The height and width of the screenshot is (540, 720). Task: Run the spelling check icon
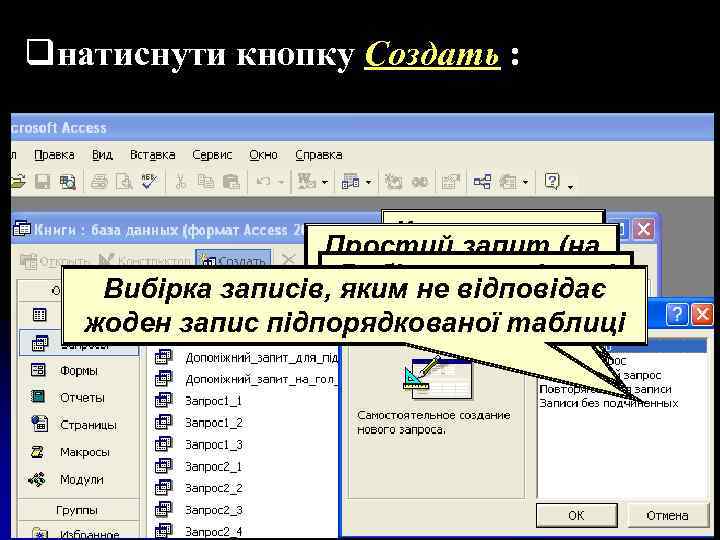click(149, 182)
